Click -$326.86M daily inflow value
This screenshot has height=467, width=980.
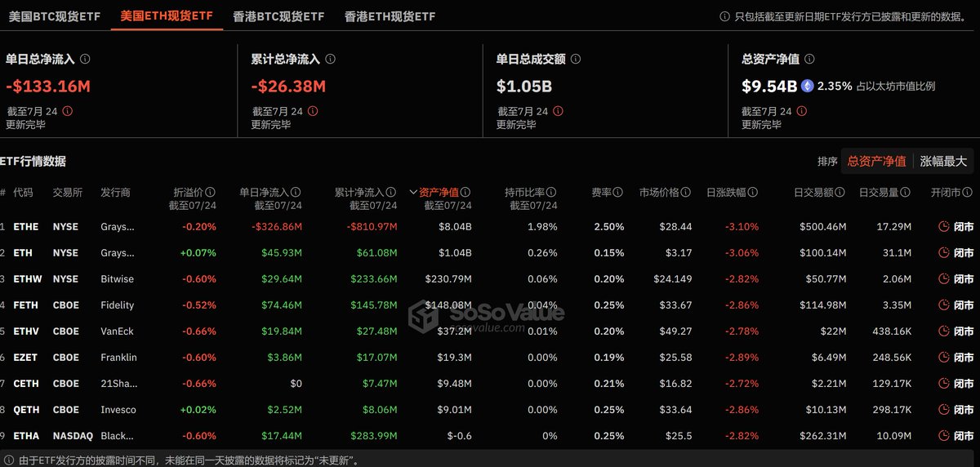click(278, 226)
